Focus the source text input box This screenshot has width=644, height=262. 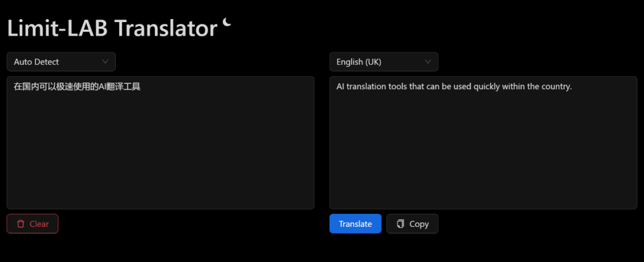[x=160, y=149]
